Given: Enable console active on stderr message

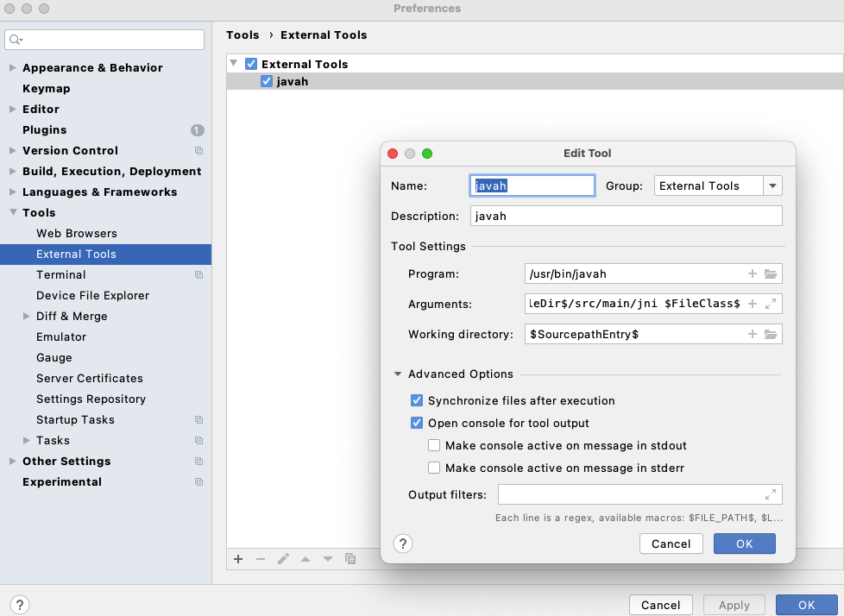Looking at the screenshot, I should (434, 468).
